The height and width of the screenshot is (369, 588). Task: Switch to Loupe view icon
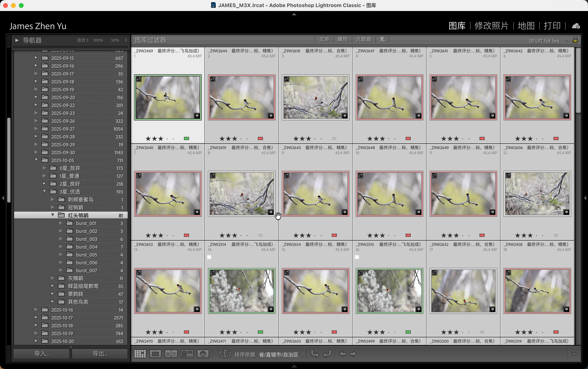(155, 354)
